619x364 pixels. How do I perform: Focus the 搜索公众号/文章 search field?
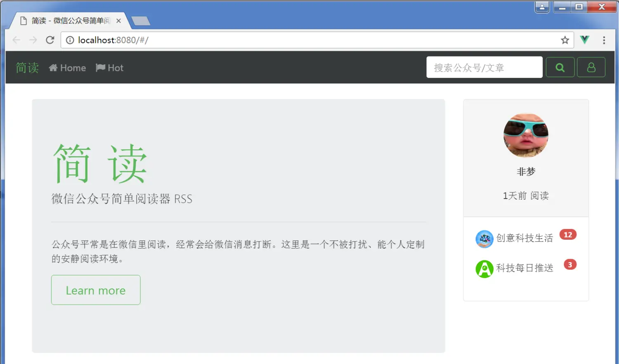pyautogui.click(x=484, y=67)
